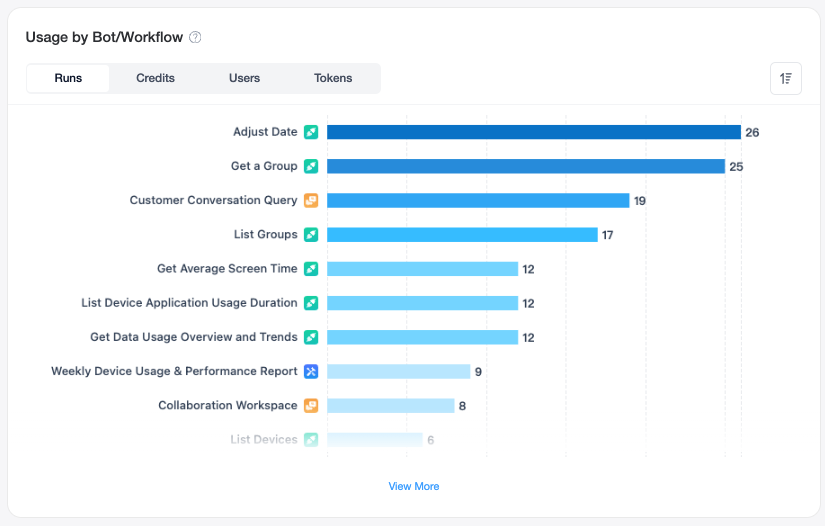Click the green icon beside List Groups
This screenshot has width=825, height=526.
(x=311, y=235)
